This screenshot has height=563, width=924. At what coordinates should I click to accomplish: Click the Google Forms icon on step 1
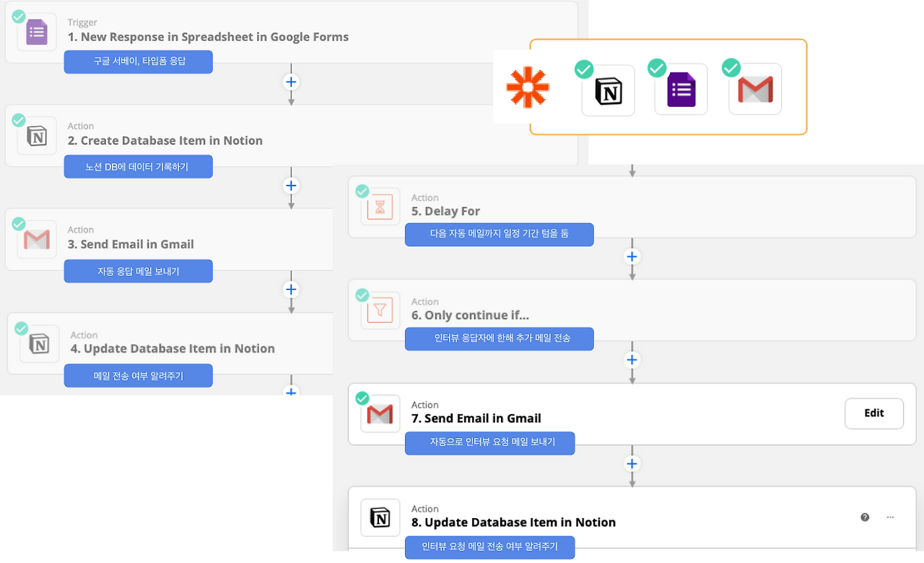point(37,32)
